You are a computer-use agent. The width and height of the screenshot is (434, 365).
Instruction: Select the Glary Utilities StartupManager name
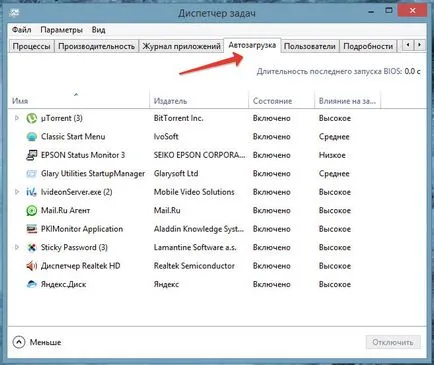pyautogui.click(x=93, y=174)
